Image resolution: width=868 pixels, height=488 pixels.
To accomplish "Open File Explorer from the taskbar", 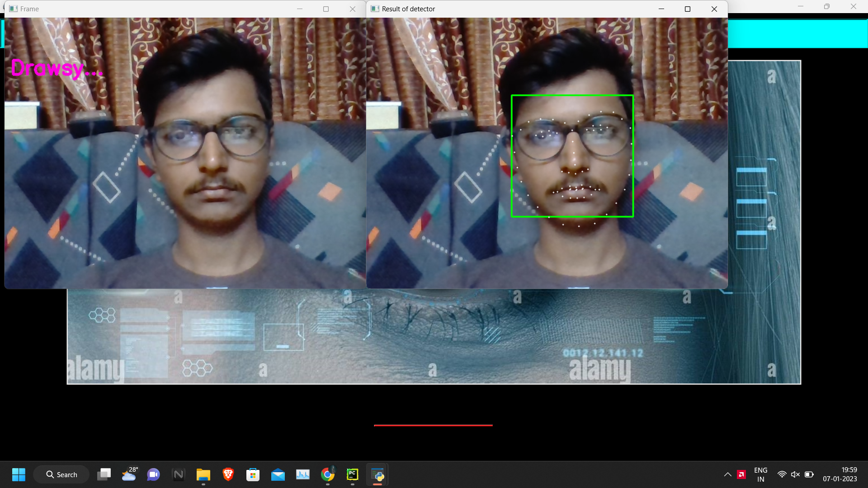I will coord(203,475).
